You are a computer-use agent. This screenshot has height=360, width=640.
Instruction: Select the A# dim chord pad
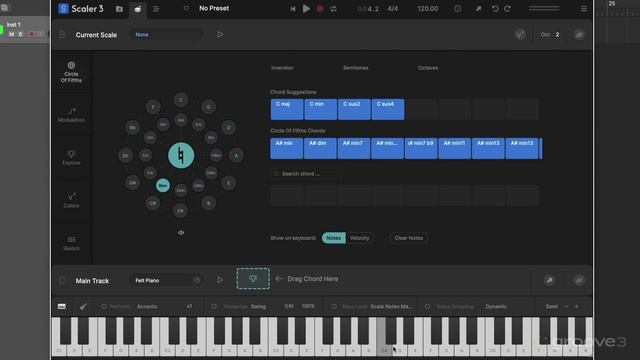[x=320, y=148]
